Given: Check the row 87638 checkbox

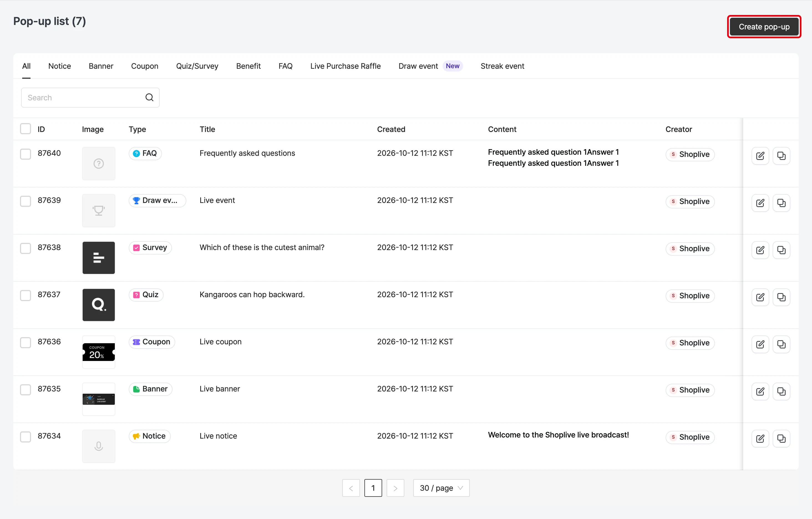Looking at the screenshot, I should tap(26, 248).
